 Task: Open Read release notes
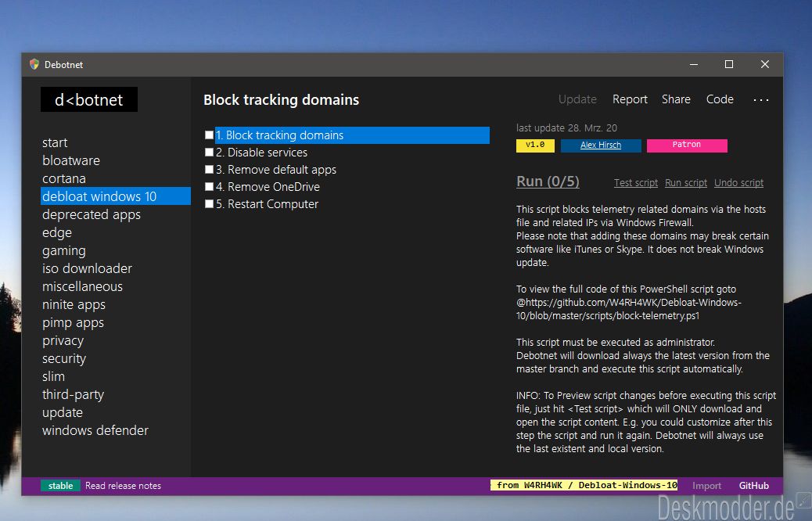(x=124, y=486)
